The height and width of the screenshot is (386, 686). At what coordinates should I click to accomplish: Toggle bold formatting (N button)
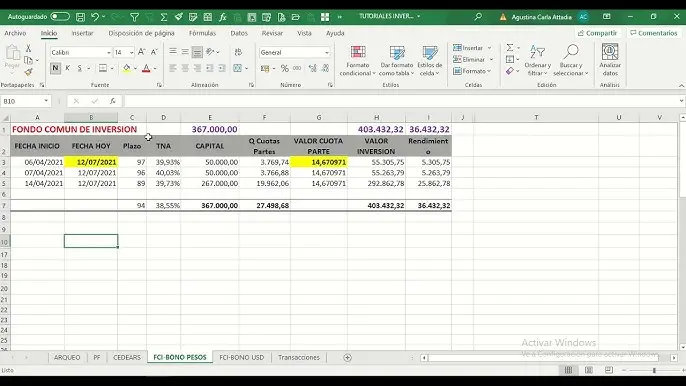click(55, 68)
